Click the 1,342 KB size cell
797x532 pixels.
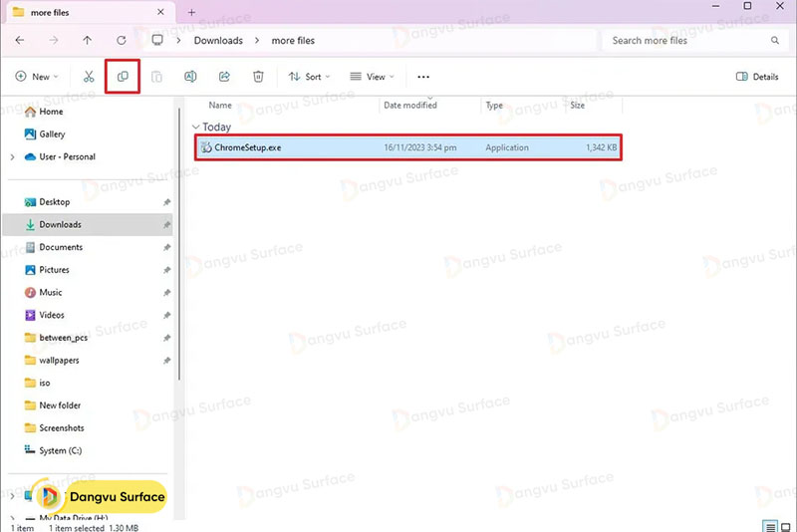tap(602, 147)
